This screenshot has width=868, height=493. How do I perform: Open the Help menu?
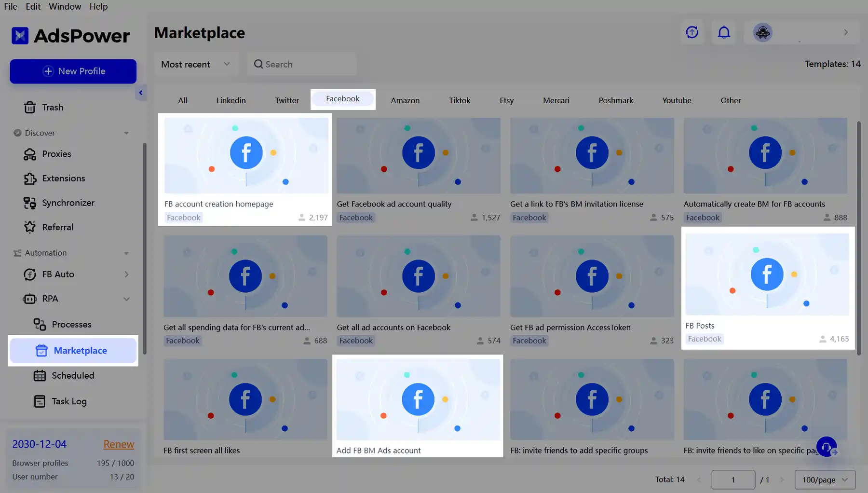(x=98, y=6)
